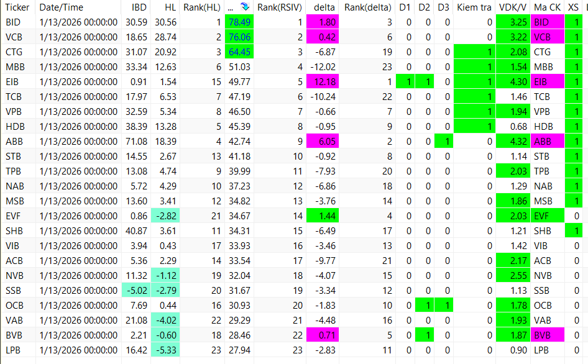Click the delta column header
The width and height of the screenshot is (588, 364).
point(324,7)
